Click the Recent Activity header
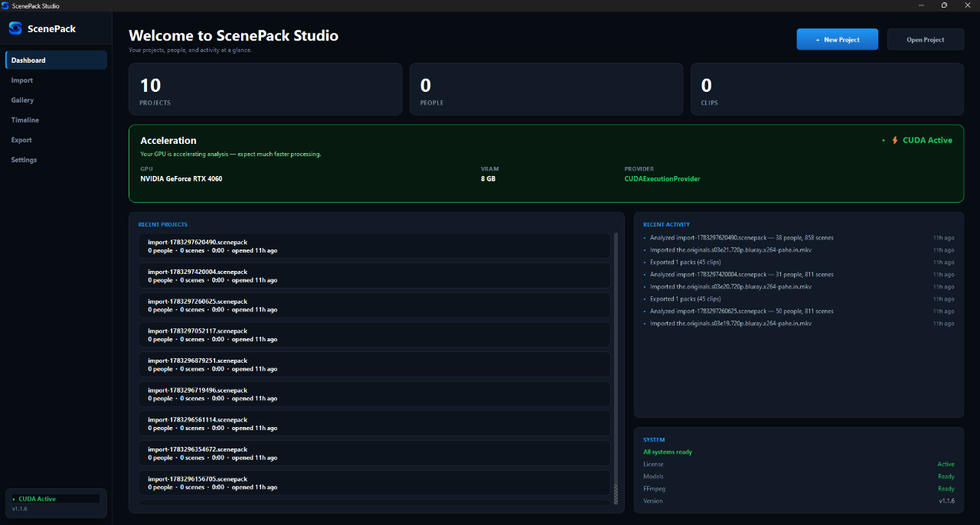This screenshot has height=525, width=980. [666, 224]
